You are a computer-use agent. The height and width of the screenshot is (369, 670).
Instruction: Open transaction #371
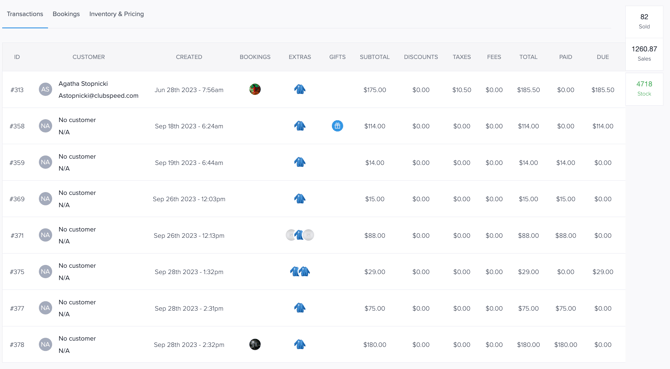(17, 235)
